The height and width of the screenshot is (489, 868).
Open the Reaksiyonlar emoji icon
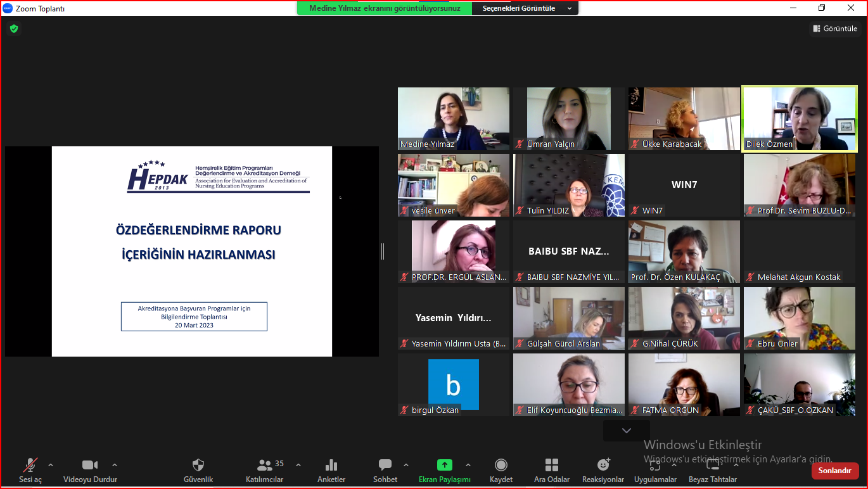603,466
